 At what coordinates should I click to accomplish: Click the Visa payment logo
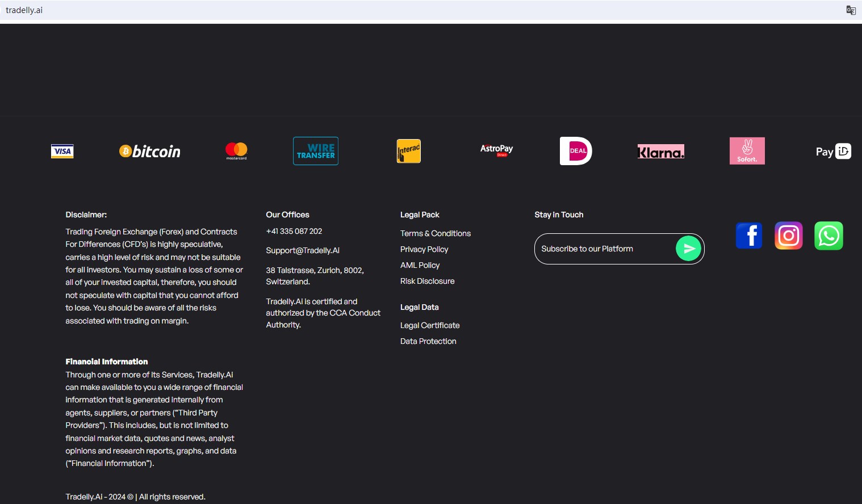point(62,152)
